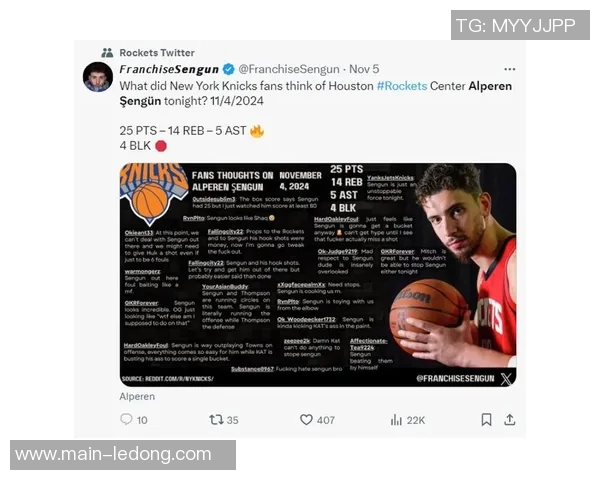View tweet analytics bar chart icon
The height and width of the screenshot is (480, 600).
396,420
